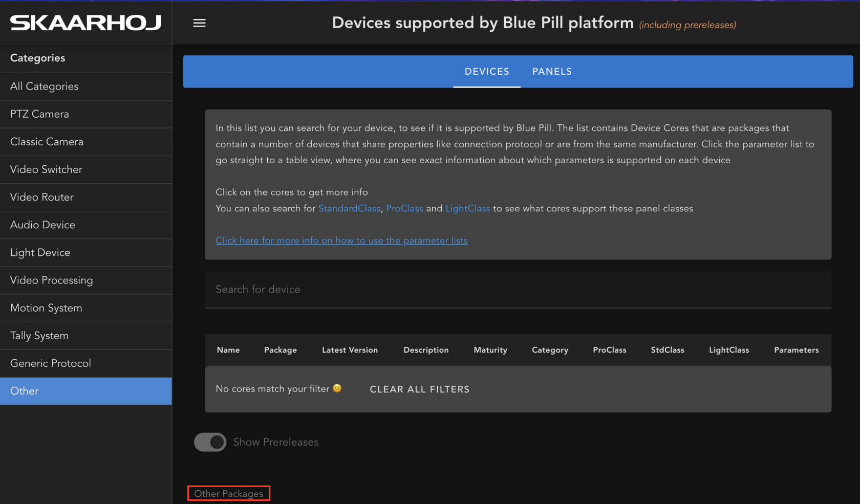Select the Video Processing category

[86, 280]
